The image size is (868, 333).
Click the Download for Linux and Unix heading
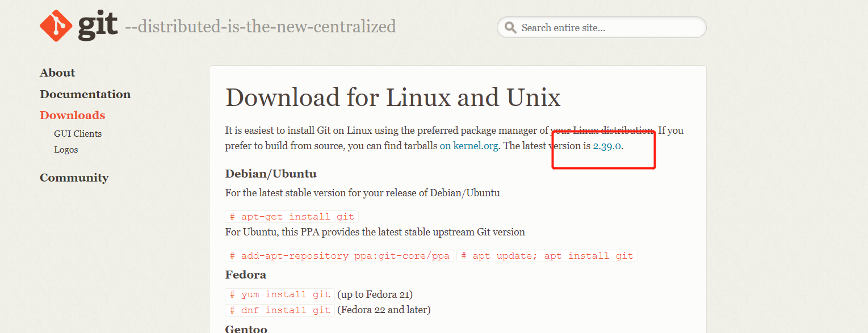pyautogui.click(x=393, y=97)
